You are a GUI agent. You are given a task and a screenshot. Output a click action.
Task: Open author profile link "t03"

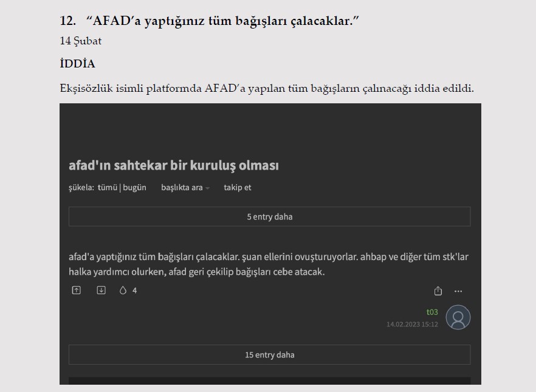point(432,312)
